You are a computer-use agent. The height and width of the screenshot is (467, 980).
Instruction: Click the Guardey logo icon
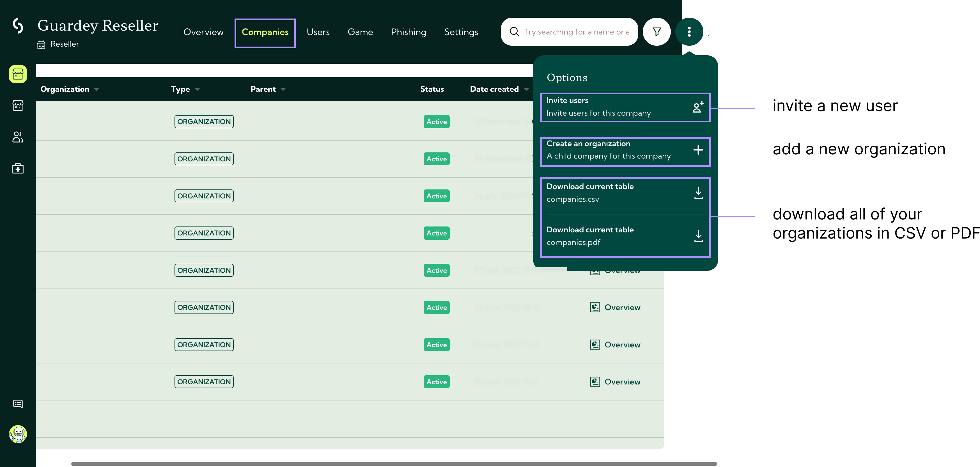pos(18,26)
